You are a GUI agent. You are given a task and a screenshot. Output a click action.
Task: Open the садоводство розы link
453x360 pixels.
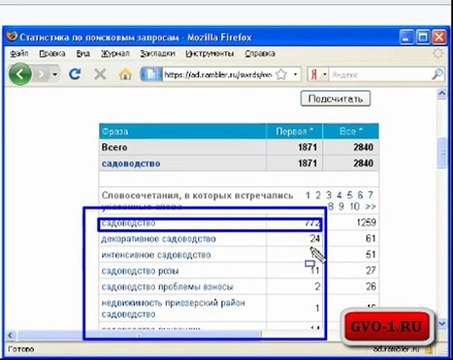click(x=140, y=271)
